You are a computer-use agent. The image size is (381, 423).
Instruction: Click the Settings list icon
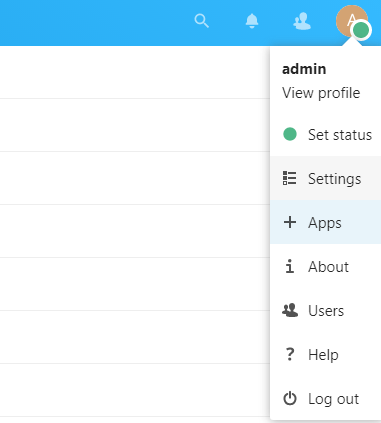pos(289,178)
